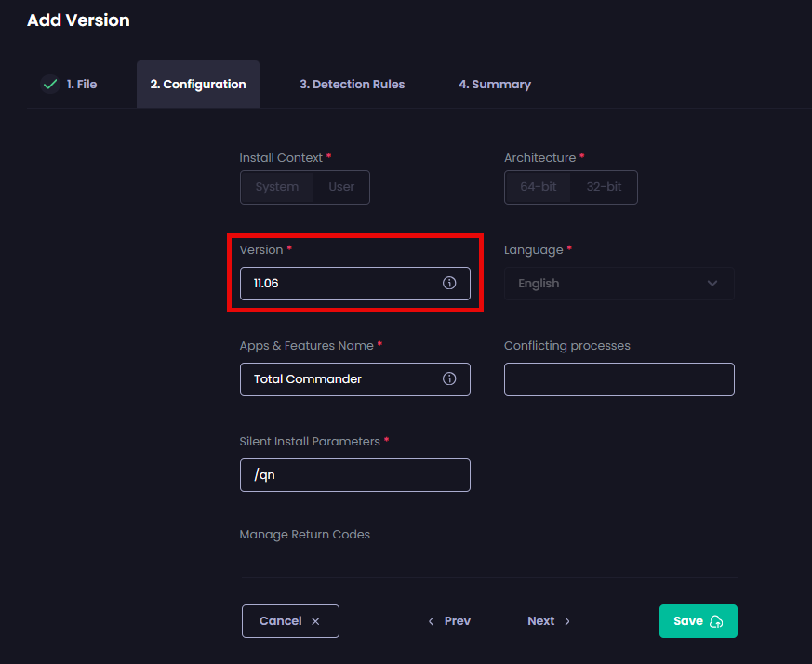Image resolution: width=812 pixels, height=664 pixels.
Task: Select the 32-bit architecture option
Action: point(604,186)
